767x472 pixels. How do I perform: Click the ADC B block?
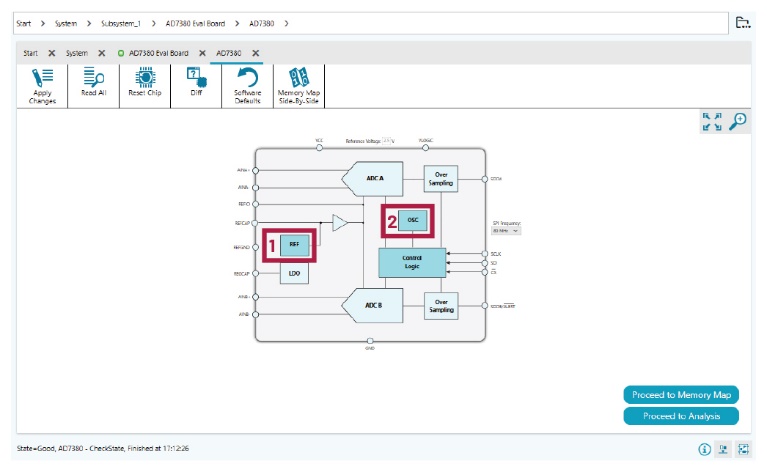(x=373, y=305)
